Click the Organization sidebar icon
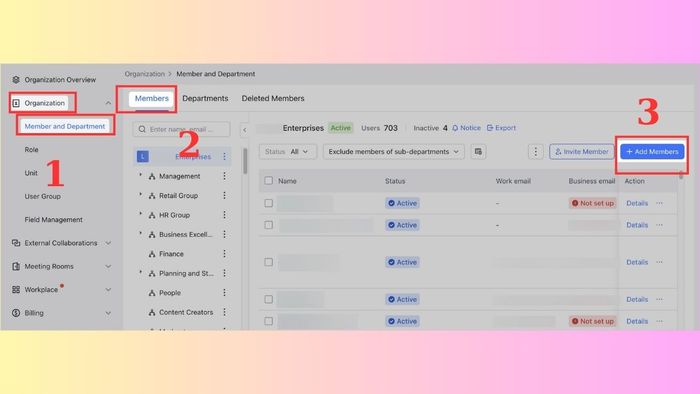This screenshot has height=394, width=700. (x=16, y=103)
